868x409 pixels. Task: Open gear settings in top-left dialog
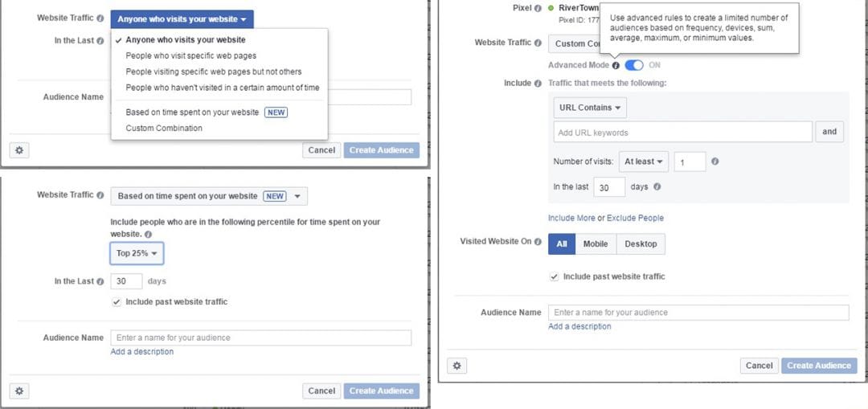(19, 150)
